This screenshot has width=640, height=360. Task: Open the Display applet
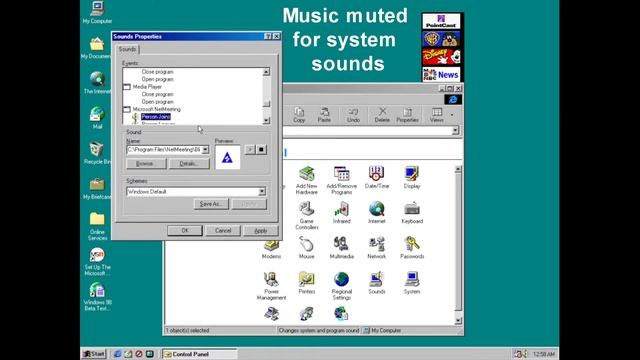(x=412, y=177)
